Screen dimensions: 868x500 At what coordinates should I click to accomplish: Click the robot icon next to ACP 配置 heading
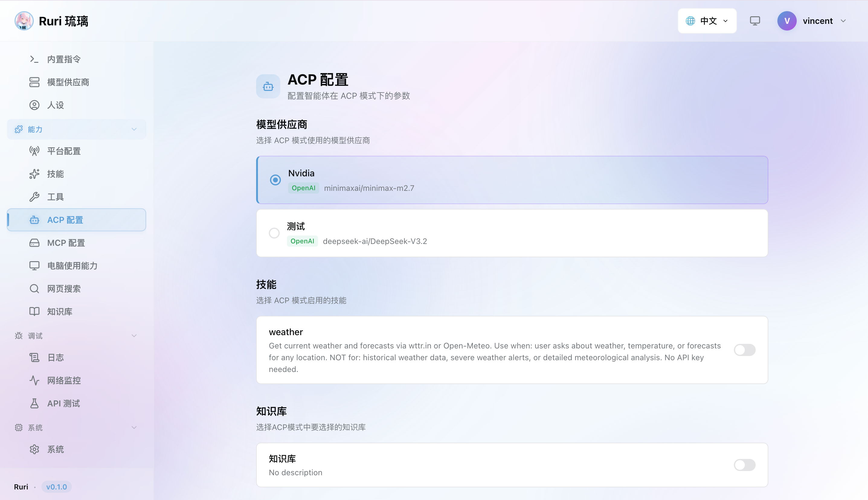point(268,86)
